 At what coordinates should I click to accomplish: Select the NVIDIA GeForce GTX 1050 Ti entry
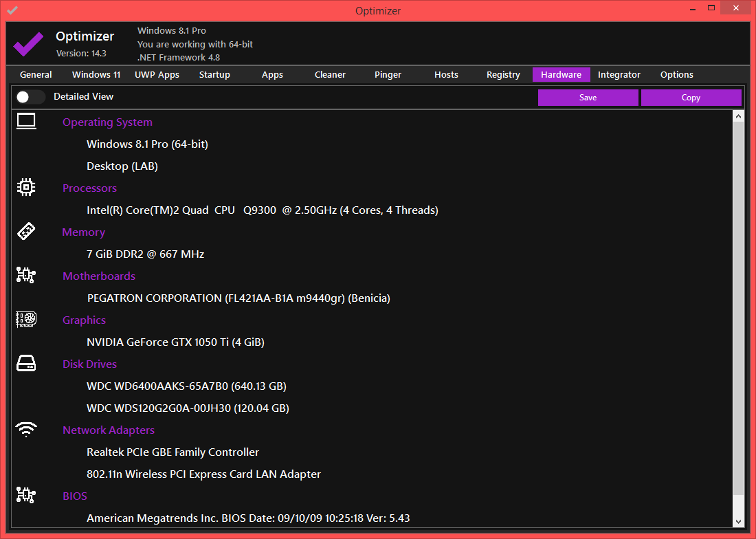pos(175,342)
